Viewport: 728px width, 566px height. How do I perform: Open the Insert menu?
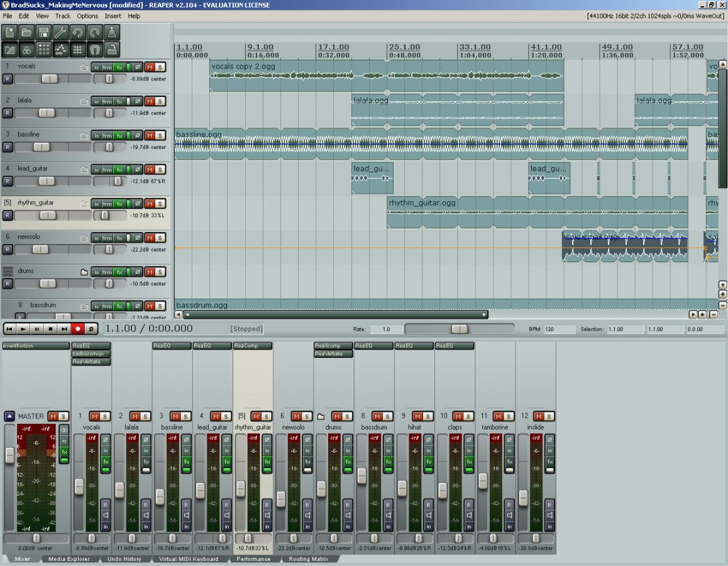coord(113,16)
